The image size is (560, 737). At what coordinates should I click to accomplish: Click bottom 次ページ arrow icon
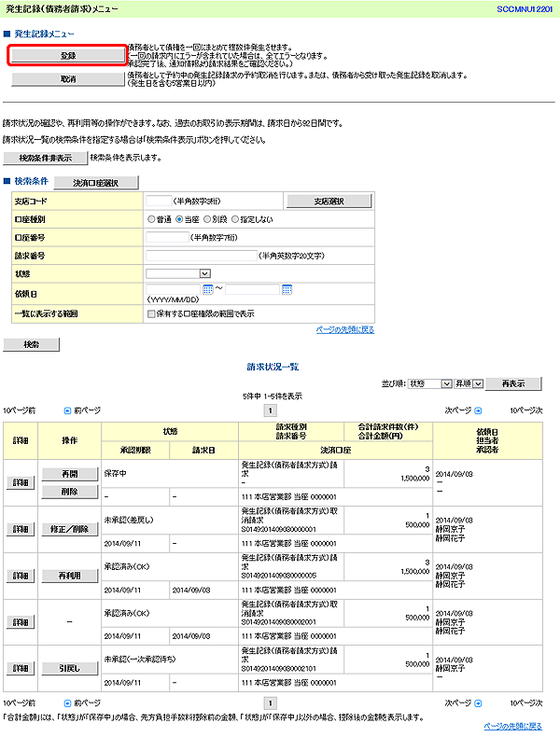click(478, 703)
